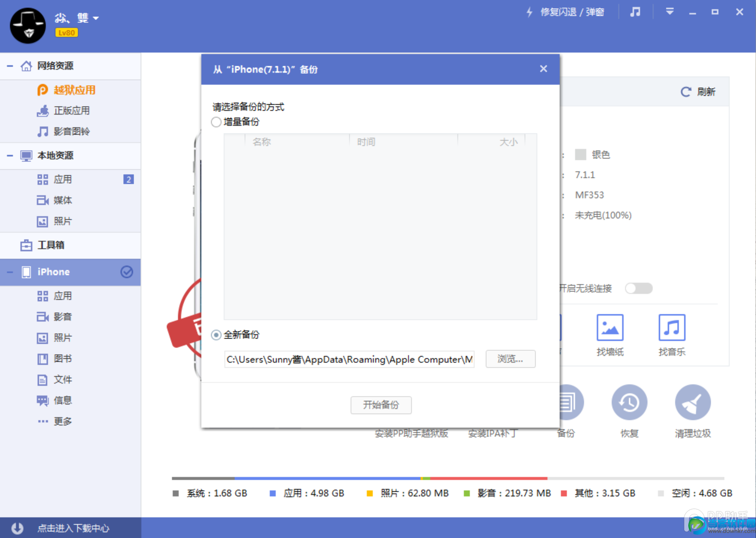Click the 名称 column header

click(x=261, y=142)
